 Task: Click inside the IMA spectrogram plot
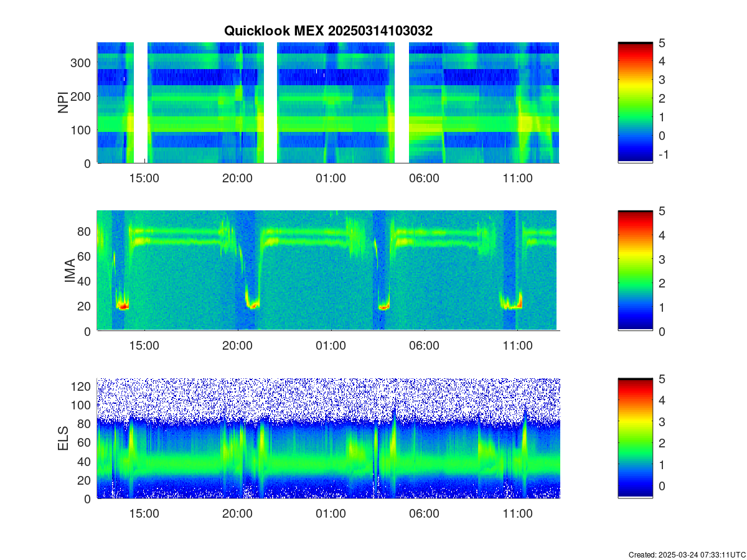(x=328, y=271)
